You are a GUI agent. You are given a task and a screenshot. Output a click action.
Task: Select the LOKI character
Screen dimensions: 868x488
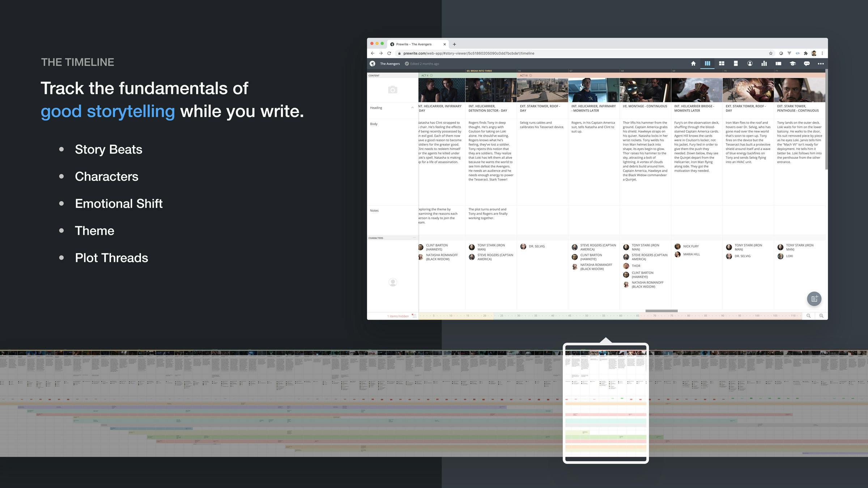786,256
